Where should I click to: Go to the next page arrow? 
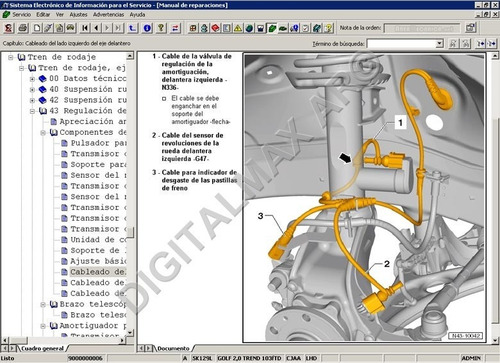coord(107,28)
